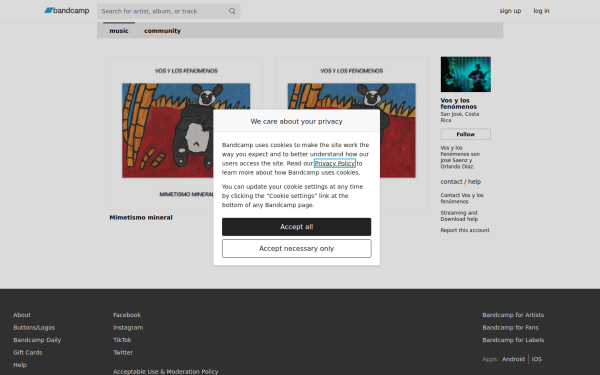This screenshot has width=600, height=375.
Task: Click Report this account
Action: tap(465, 230)
